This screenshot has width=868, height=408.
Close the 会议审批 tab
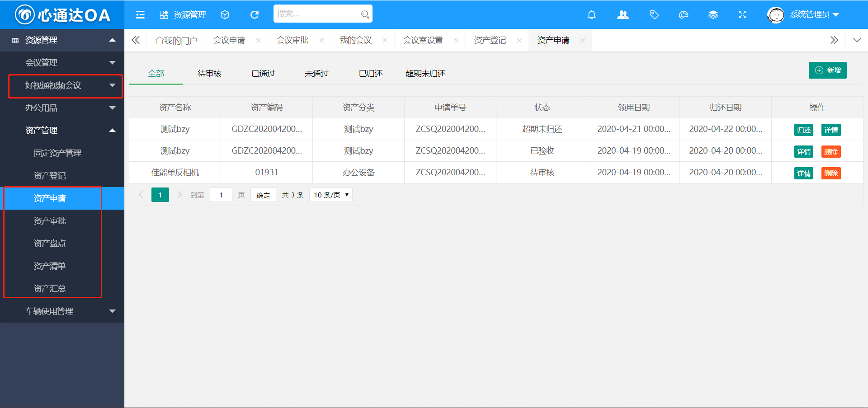tap(321, 40)
